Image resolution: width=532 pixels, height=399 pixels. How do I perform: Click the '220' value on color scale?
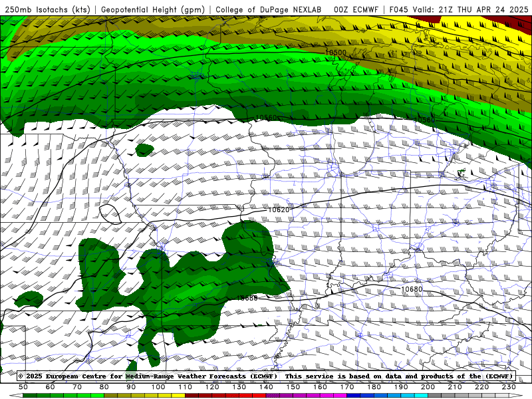tap(481, 387)
